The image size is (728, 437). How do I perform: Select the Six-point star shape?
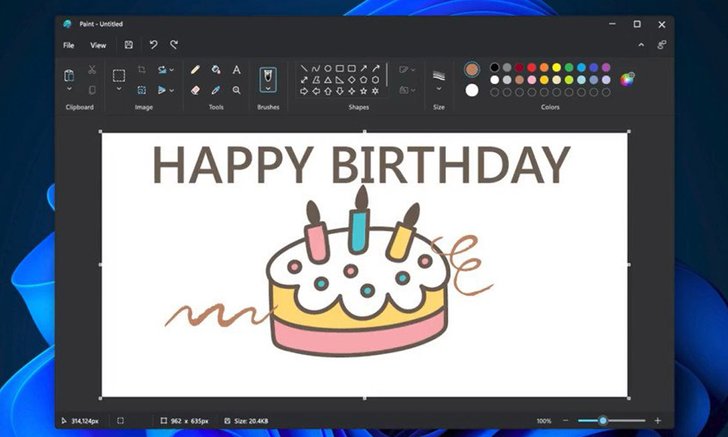[375, 91]
